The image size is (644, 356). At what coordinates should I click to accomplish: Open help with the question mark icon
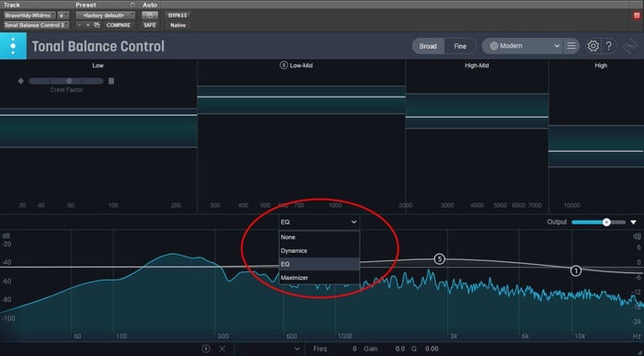(x=609, y=46)
